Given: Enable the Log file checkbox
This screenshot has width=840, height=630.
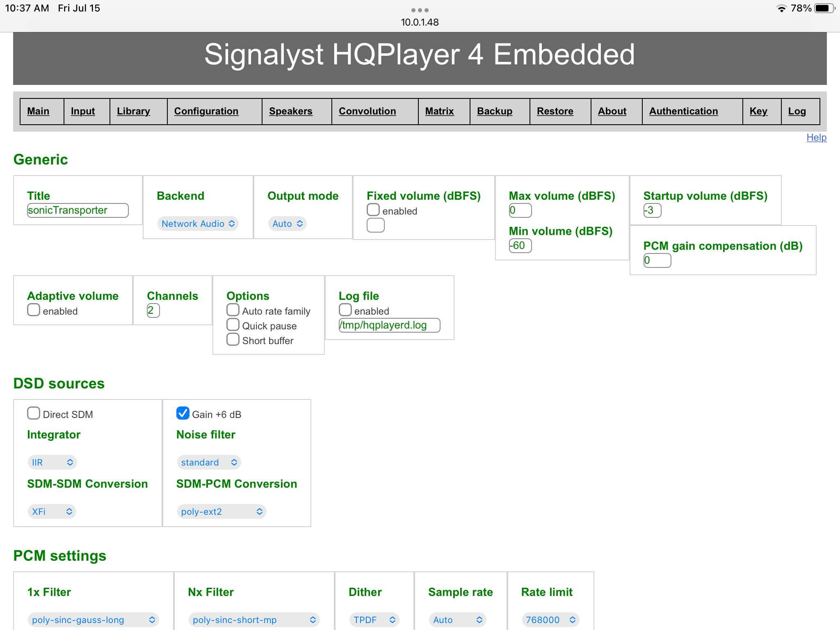Looking at the screenshot, I should click(345, 310).
